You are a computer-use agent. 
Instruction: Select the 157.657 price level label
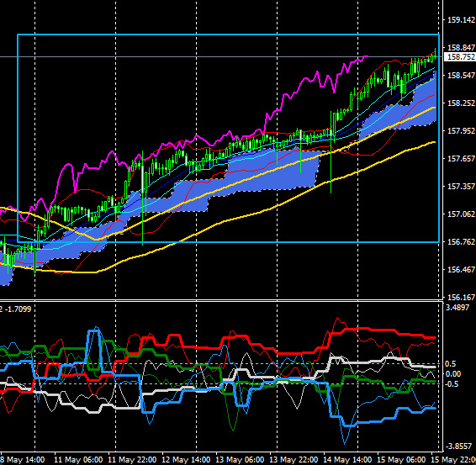[x=461, y=158]
